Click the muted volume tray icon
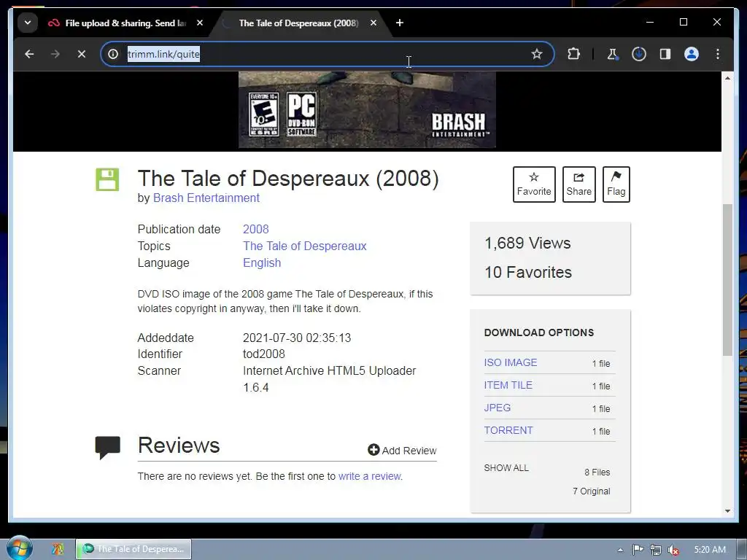 [673, 550]
